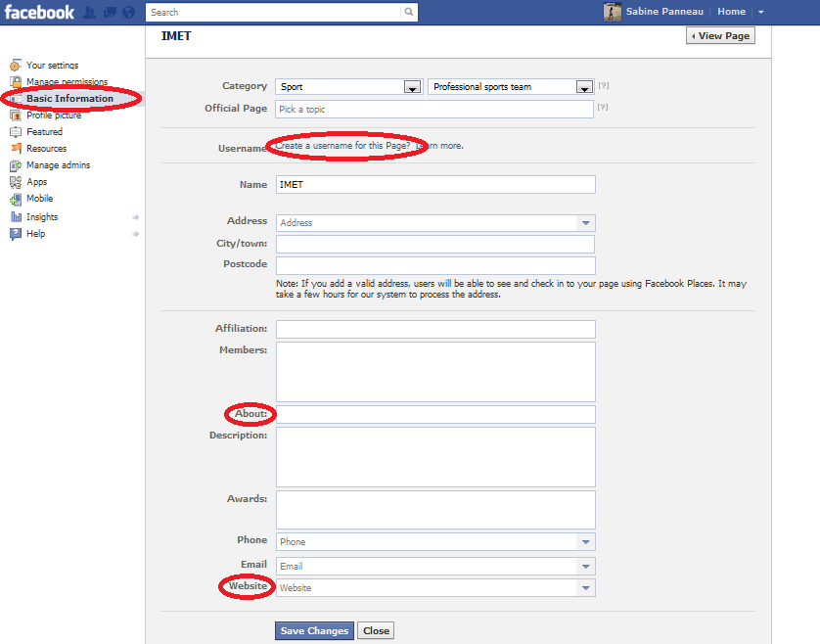Click Sabine Panneau profile thumbnail
This screenshot has height=644, width=820.
(612, 12)
